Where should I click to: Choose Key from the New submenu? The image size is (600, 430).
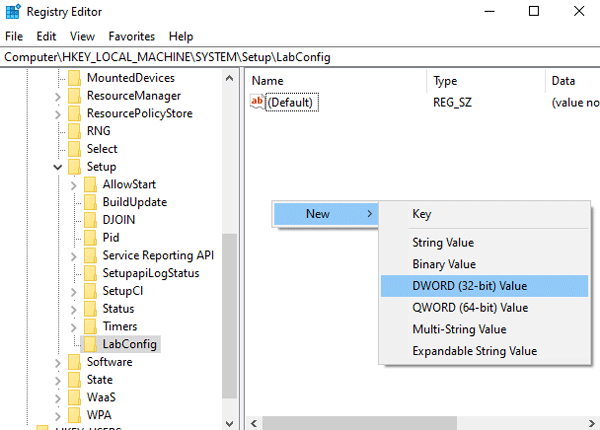click(x=484, y=214)
